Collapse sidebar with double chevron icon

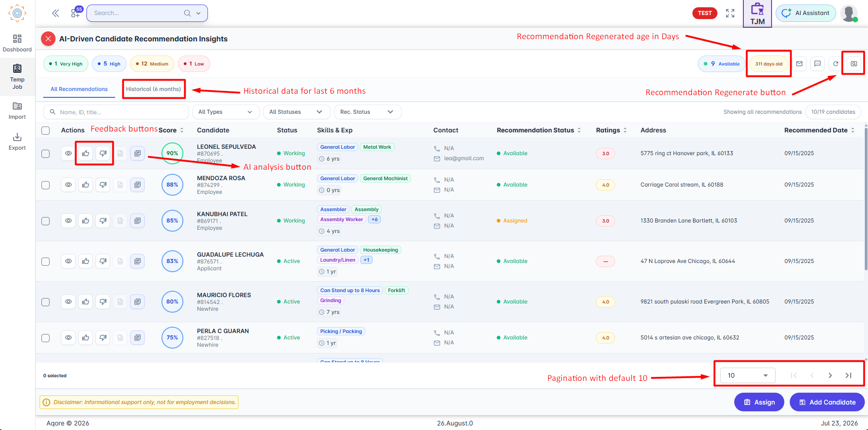click(x=56, y=13)
